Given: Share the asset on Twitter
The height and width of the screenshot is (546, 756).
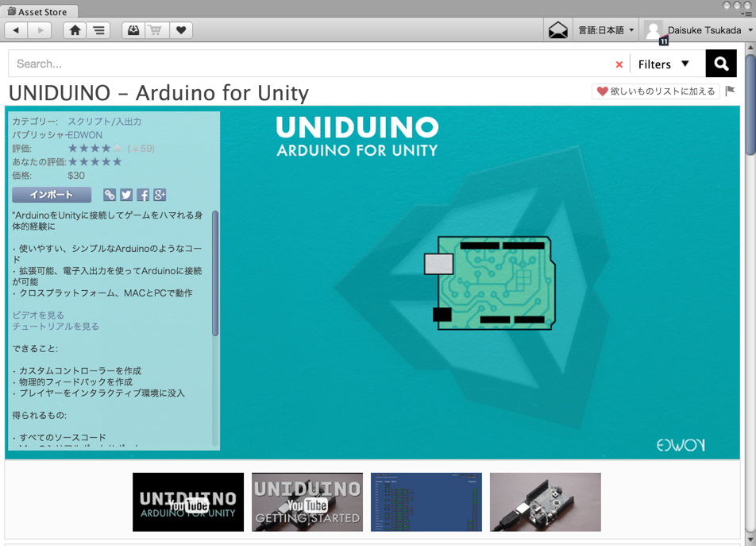Looking at the screenshot, I should pos(126,195).
